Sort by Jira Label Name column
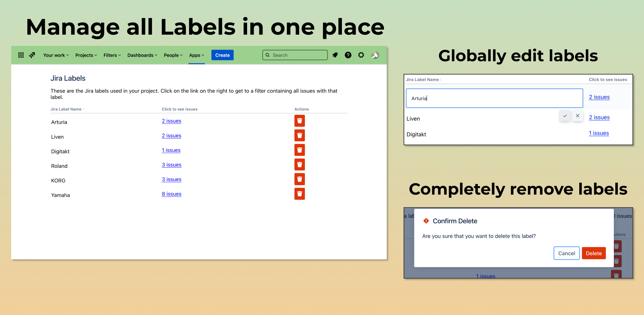This screenshot has width=644, height=315. [x=67, y=109]
